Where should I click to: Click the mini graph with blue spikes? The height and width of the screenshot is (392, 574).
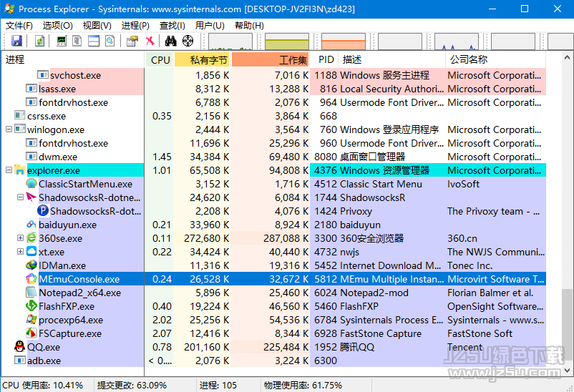click(x=457, y=41)
